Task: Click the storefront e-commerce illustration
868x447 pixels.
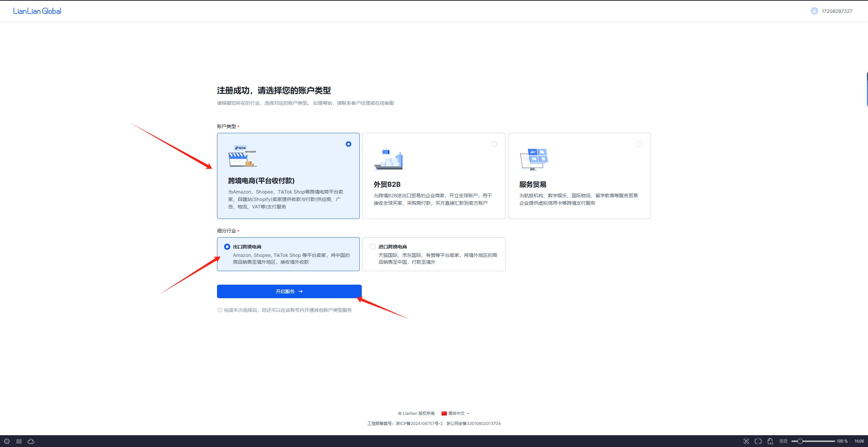Action: tap(242, 156)
